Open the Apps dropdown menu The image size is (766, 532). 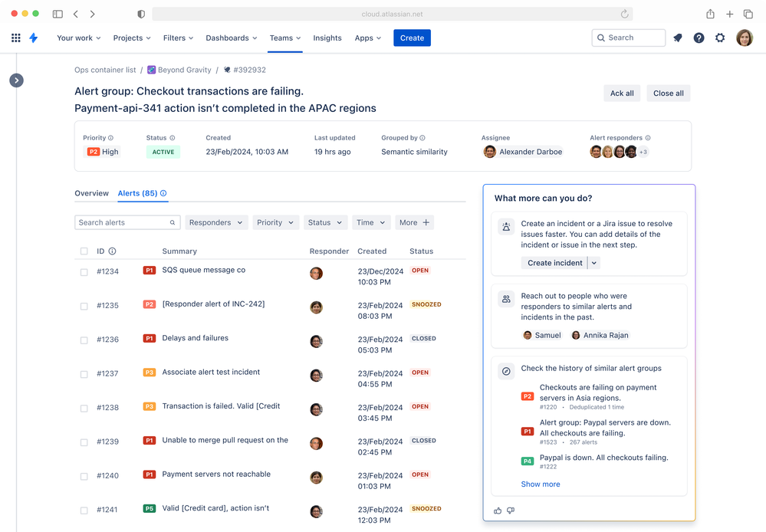(368, 38)
